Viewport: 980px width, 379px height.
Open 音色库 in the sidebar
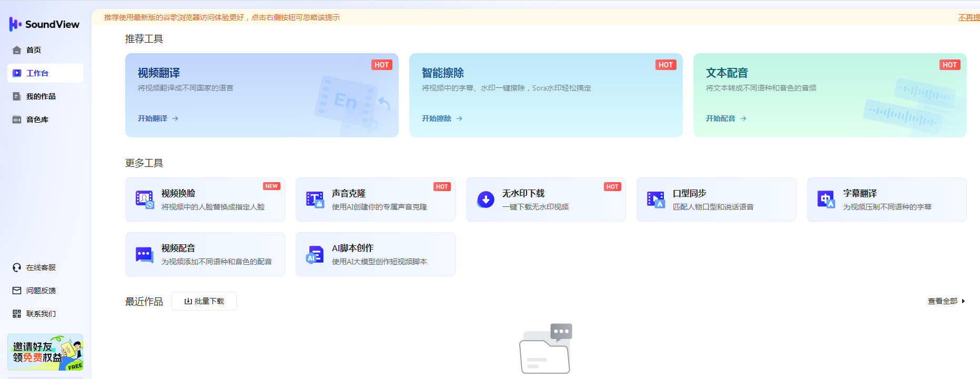tap(45, 119)
